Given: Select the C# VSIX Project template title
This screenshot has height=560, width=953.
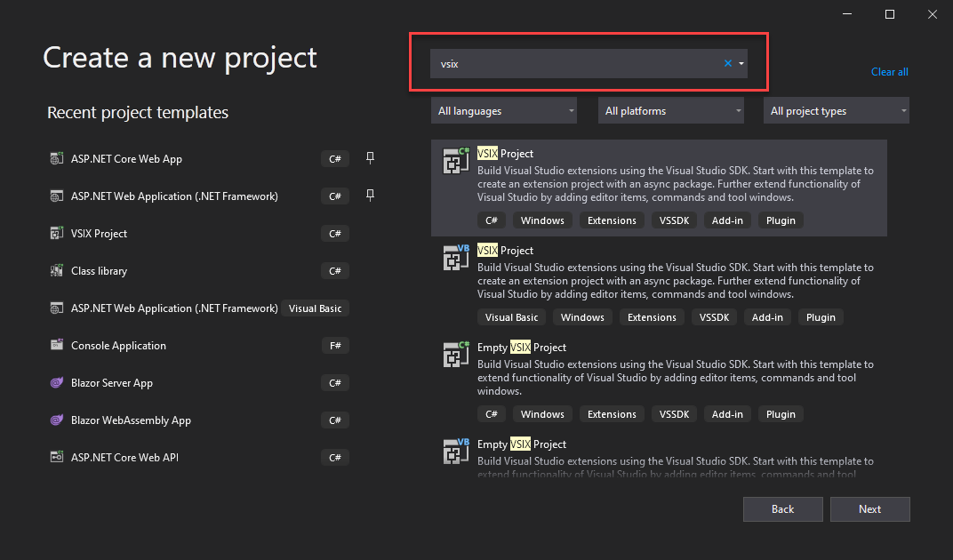Looking at the screenshot, I should (x=505, y=153).
